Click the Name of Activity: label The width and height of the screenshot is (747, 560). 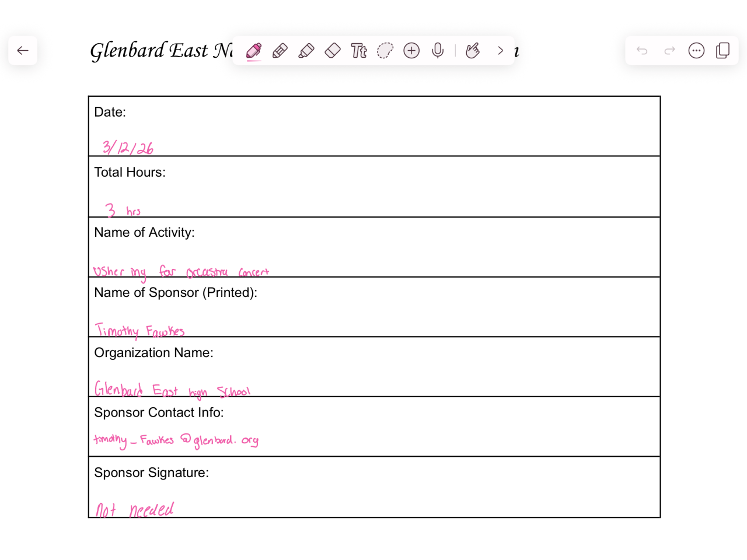(x=144, y=232)
